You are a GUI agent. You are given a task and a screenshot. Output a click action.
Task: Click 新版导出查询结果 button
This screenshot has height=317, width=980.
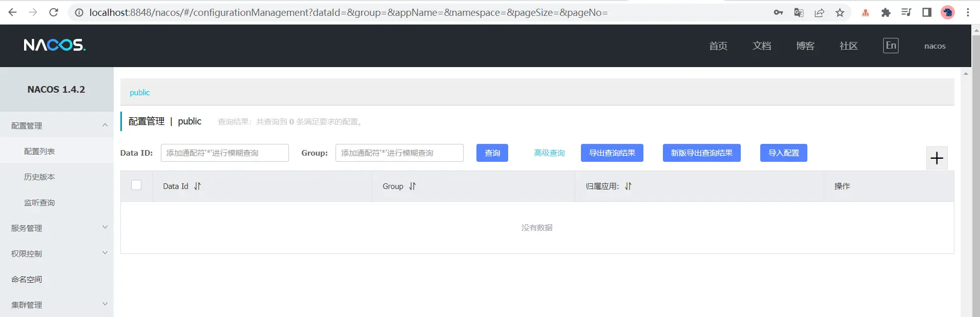pos(701,153)
